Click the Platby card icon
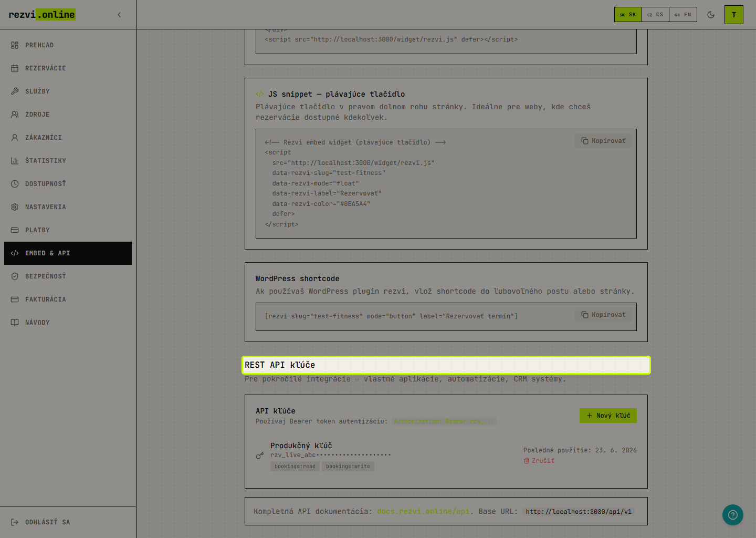The image size is (756, 538). [15, 230]
